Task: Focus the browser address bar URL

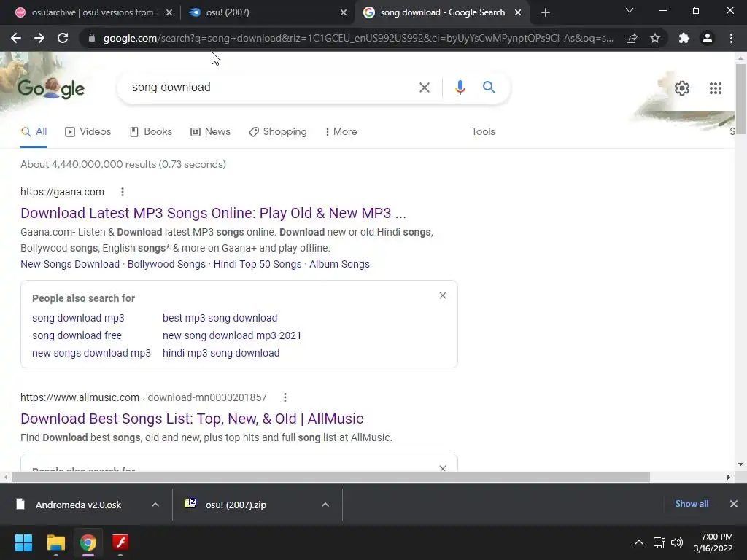Action: coord(358,38)
